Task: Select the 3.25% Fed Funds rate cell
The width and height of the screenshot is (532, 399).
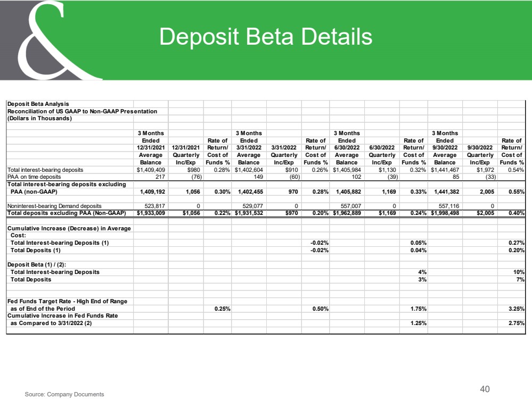Action: pos(517,309)
